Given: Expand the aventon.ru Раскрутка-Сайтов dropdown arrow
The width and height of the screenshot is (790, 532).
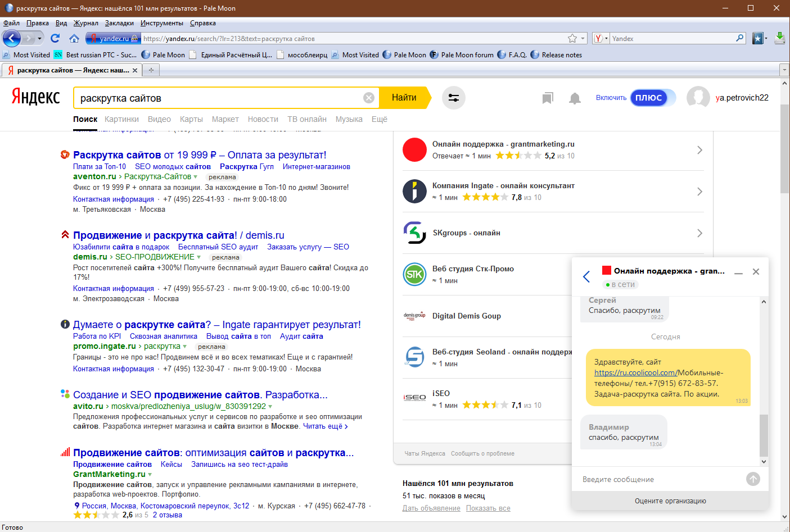Looking at the screenshot, I should click(x=196, y=177).
